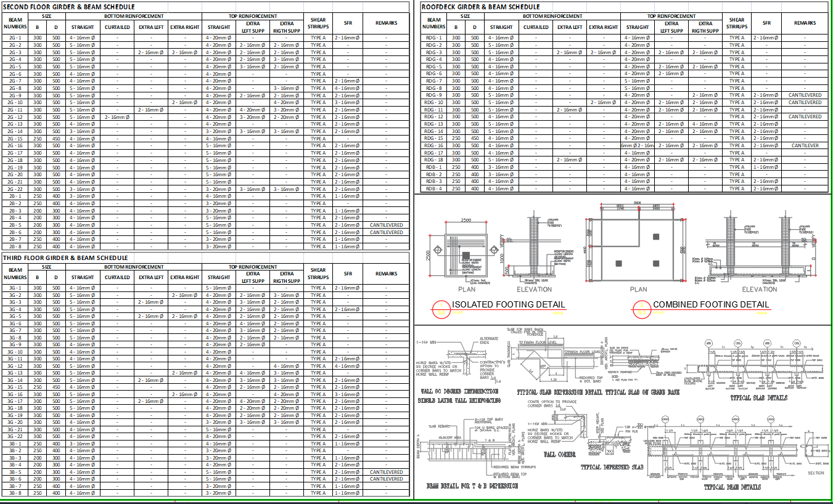Click the Second Floor Girder & Beam Schedule title
Image resolution: width=833 pixels, height=504 pixels.
(x=69, y=7)
